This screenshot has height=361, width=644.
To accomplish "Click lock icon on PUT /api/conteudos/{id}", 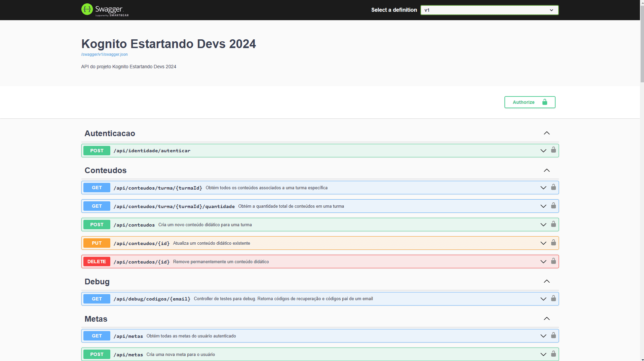I will [553, 243].
